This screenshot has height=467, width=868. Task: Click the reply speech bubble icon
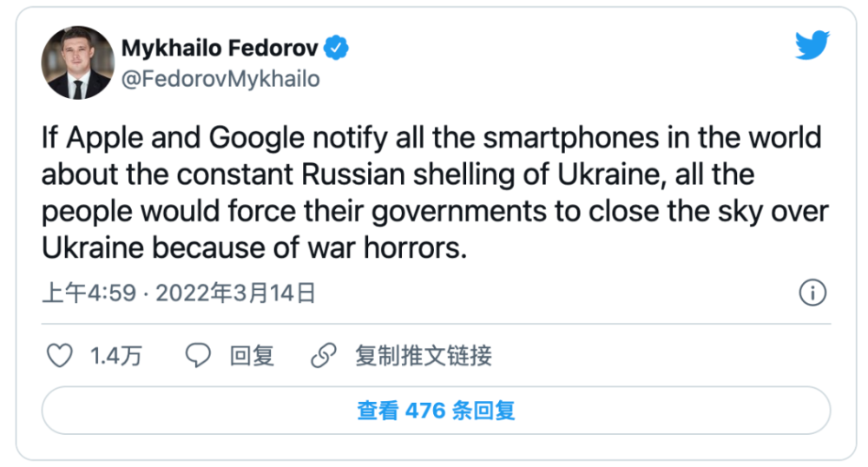198,355
